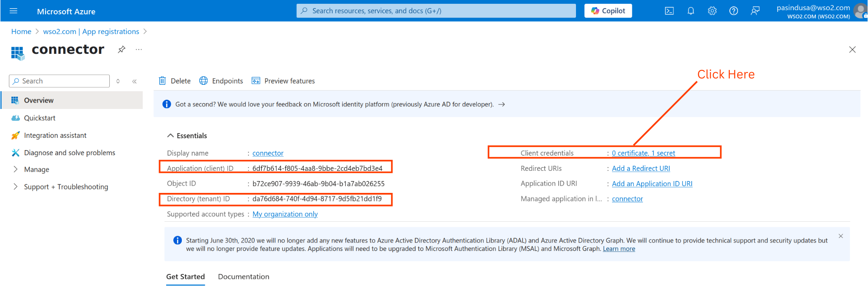Screen dimensions: 868x304
Task: Expand the Manage section
Action: (16, 169)
